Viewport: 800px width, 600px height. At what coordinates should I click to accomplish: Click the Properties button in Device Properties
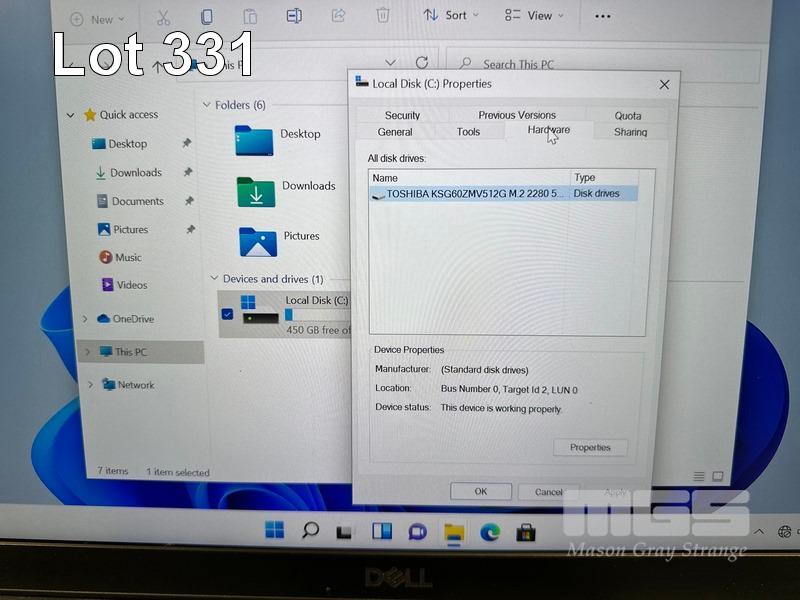click(590, 447)
